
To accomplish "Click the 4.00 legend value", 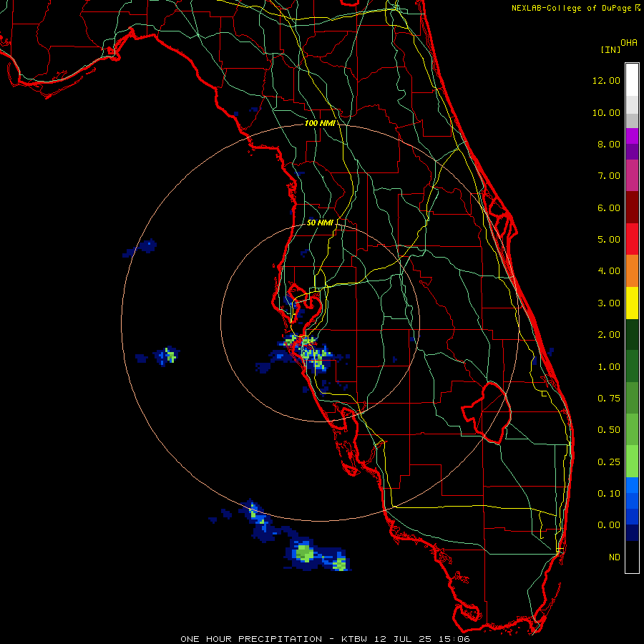I will [609, 271].
